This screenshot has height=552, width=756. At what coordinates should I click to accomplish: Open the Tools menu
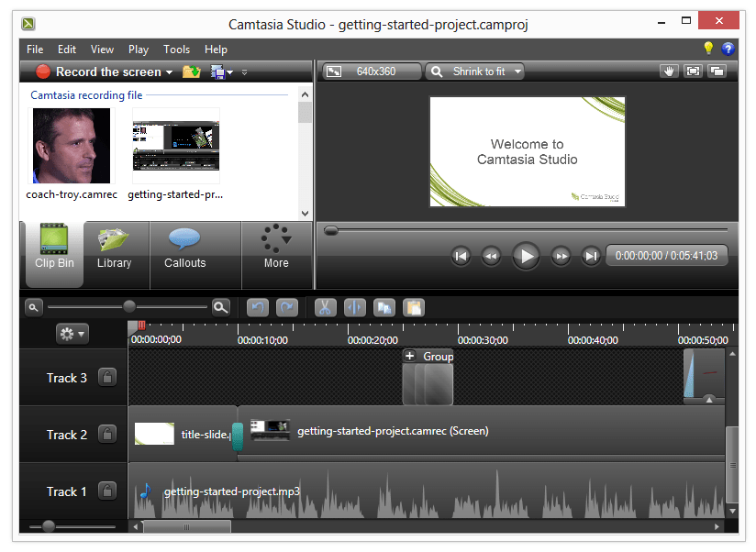(x=176, y=50)
